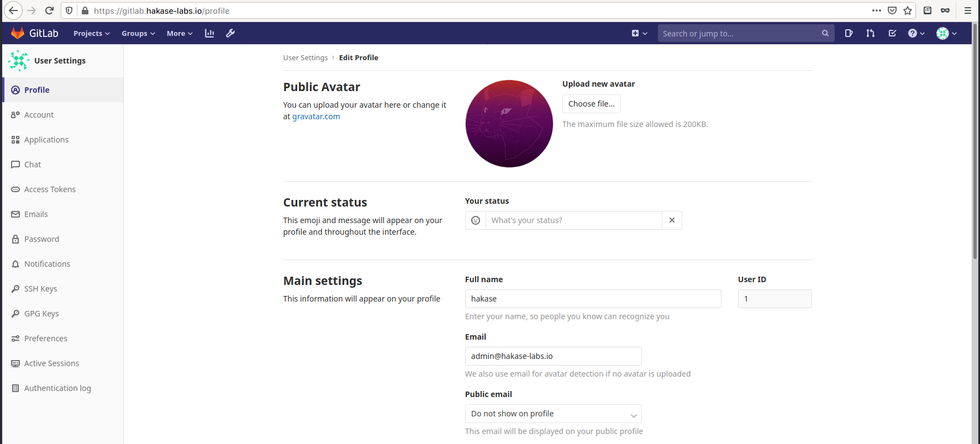Open the Public email dropdown

553,414
